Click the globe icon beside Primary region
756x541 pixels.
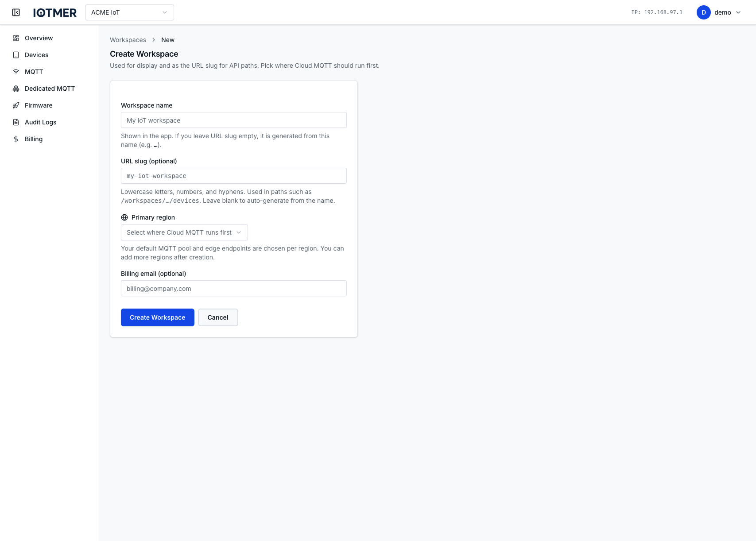tap(124, 217)
